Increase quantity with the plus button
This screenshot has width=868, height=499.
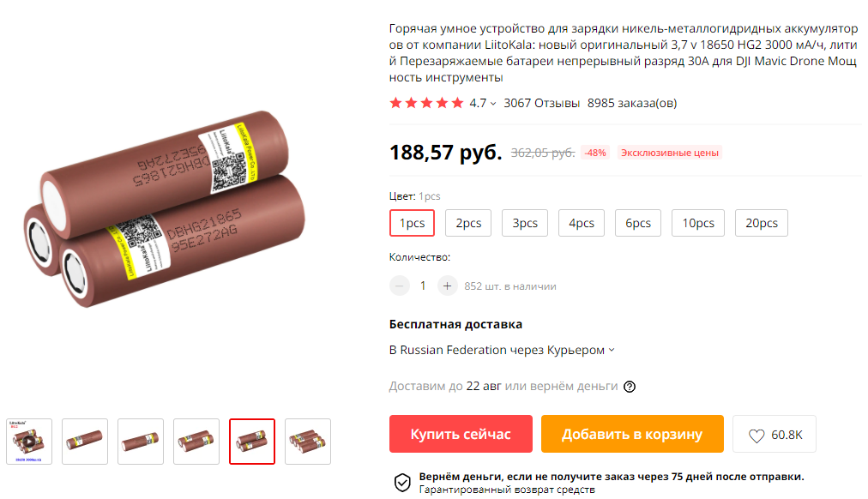(x=447, y=286)
